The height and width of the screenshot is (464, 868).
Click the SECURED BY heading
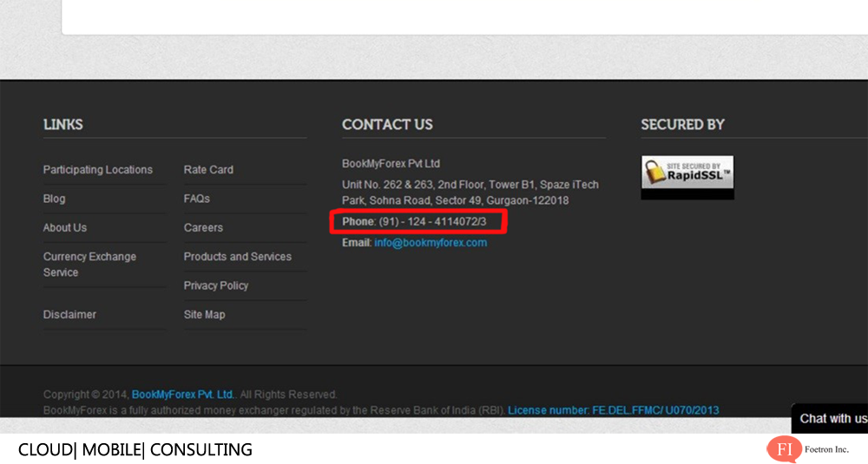(x=682, y=124)
